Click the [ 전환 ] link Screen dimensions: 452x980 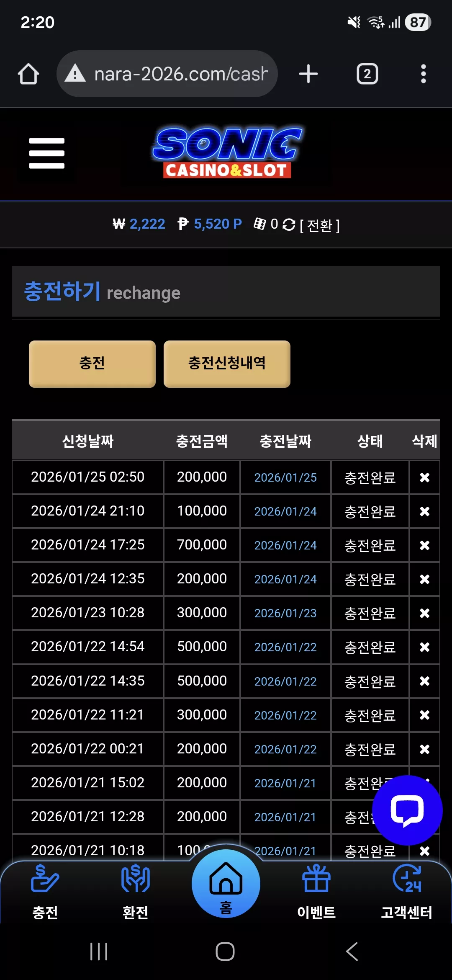click(320, 225)
